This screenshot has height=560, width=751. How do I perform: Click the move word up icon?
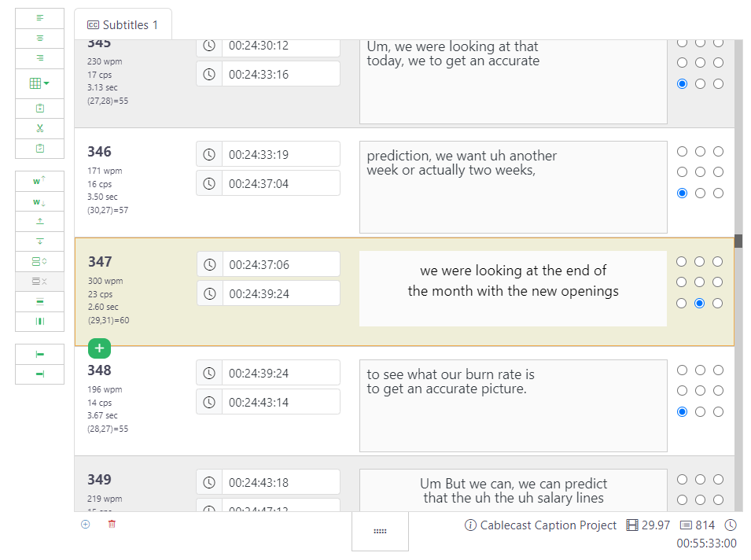(x=39, y=181)
